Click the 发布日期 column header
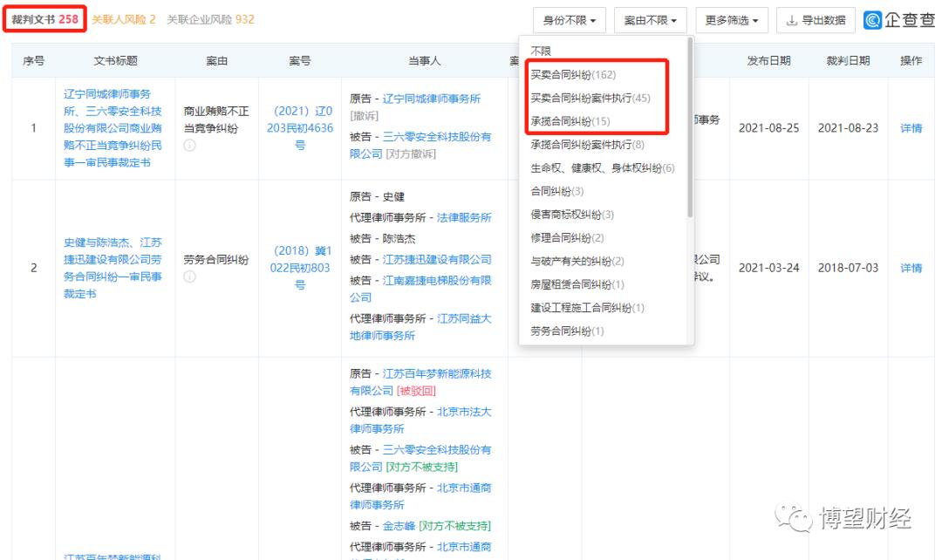 [769, 61]
